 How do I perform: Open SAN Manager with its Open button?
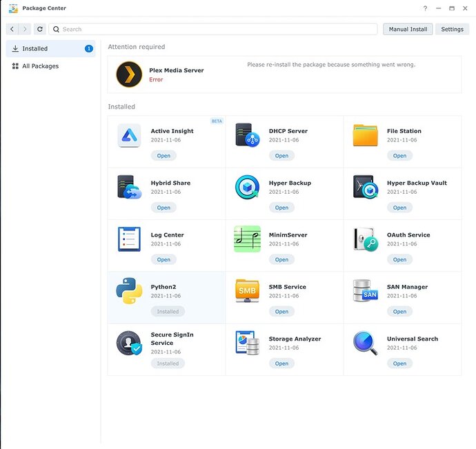399,312
